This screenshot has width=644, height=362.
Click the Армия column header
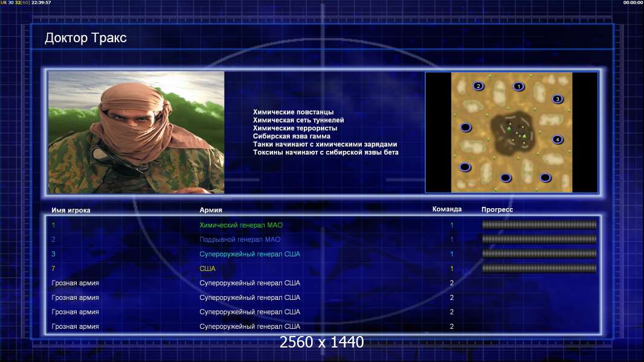click(211, 210)
